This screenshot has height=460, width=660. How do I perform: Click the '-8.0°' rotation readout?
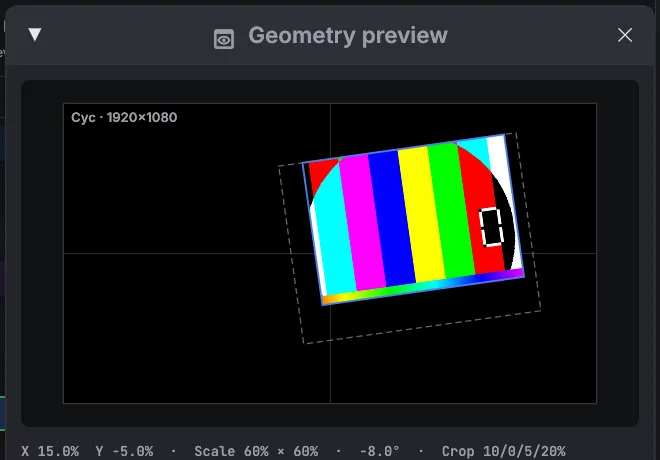click(380, 451)
